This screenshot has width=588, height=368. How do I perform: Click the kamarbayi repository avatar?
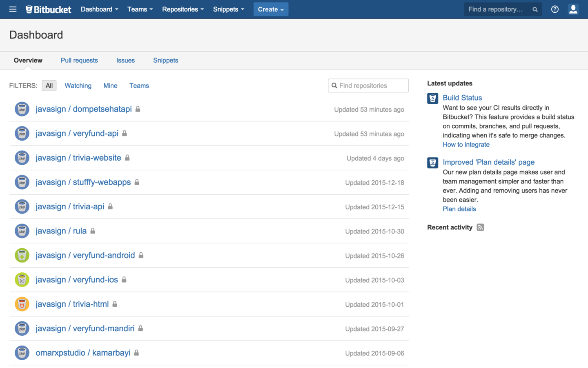[x=22, y=353]
